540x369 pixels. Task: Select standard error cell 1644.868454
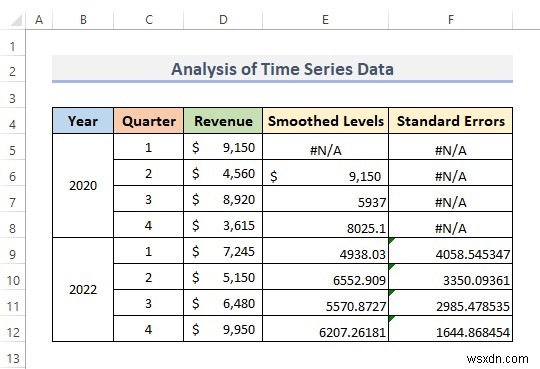point(450,329)
